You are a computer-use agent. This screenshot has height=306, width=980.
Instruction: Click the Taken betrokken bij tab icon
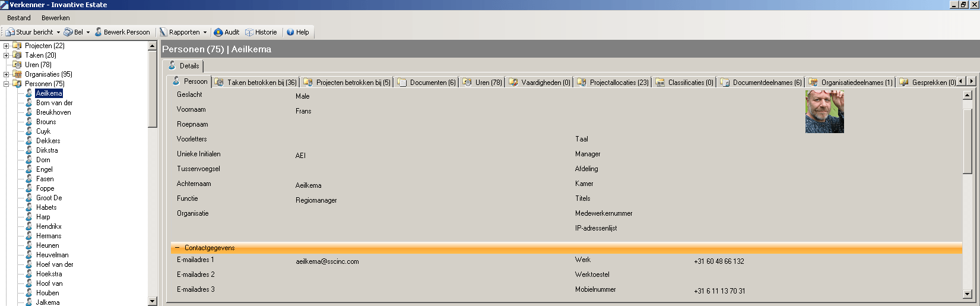(x=219, y=83)
